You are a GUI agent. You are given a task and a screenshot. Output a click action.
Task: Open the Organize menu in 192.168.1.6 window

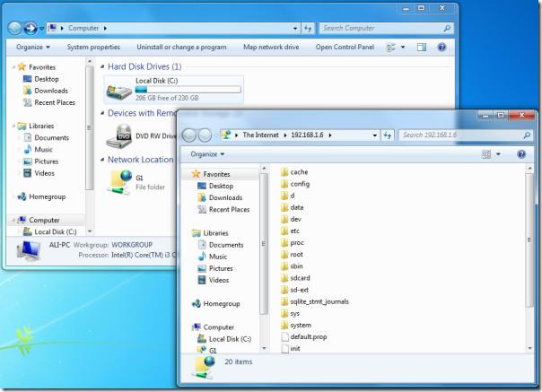(x=208, y=153)
